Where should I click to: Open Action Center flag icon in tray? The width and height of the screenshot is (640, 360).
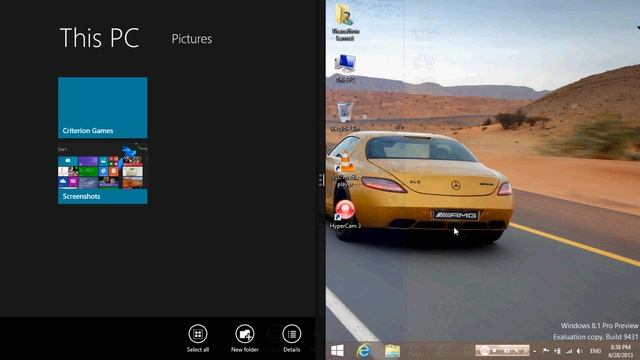[x=546, y=351]
